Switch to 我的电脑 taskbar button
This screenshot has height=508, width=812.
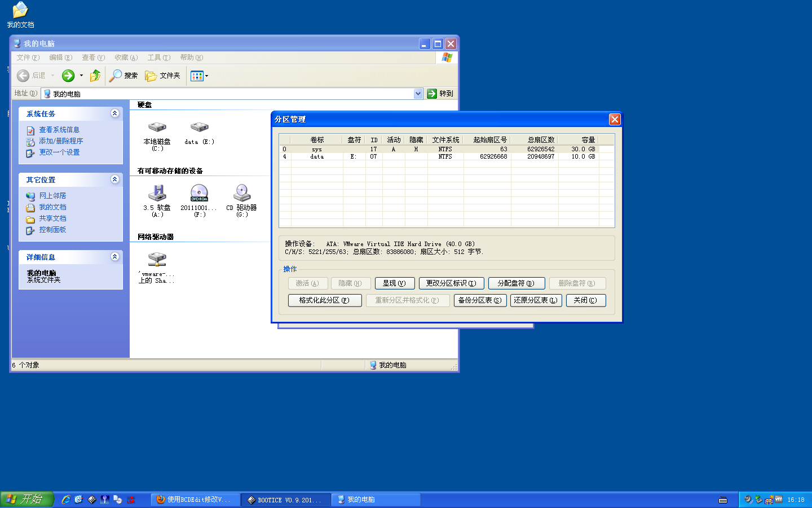(376, 500)
